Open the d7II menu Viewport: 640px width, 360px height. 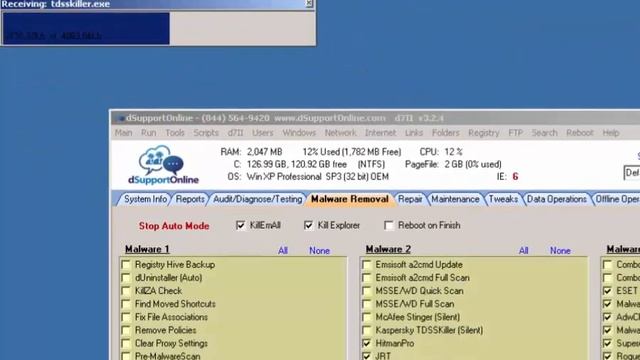coord(236,133)
